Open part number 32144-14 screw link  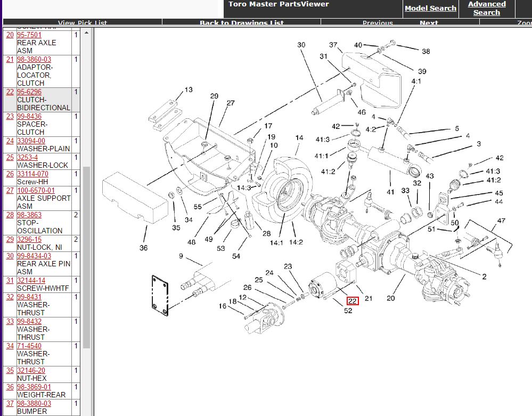[x=31, y=281]
